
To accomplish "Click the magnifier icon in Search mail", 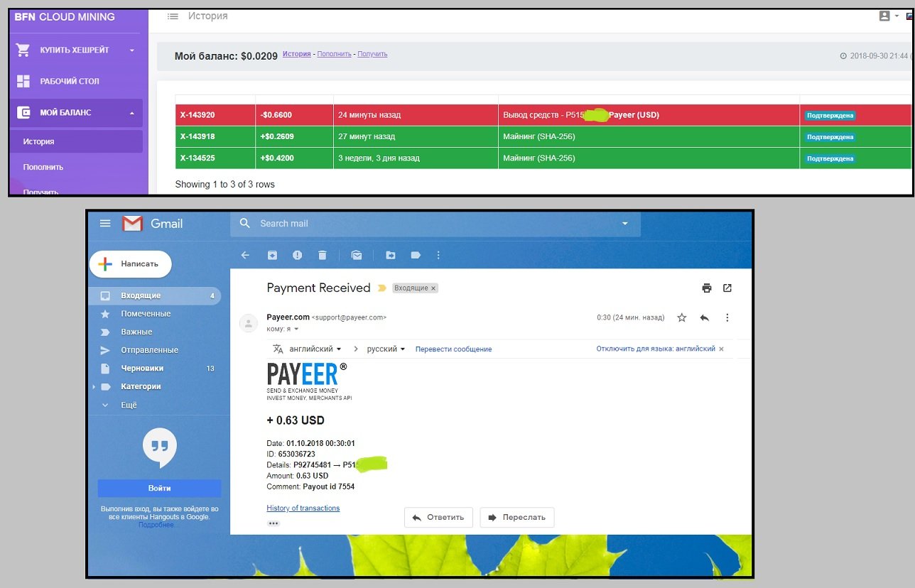I will (x=245, y=223).
